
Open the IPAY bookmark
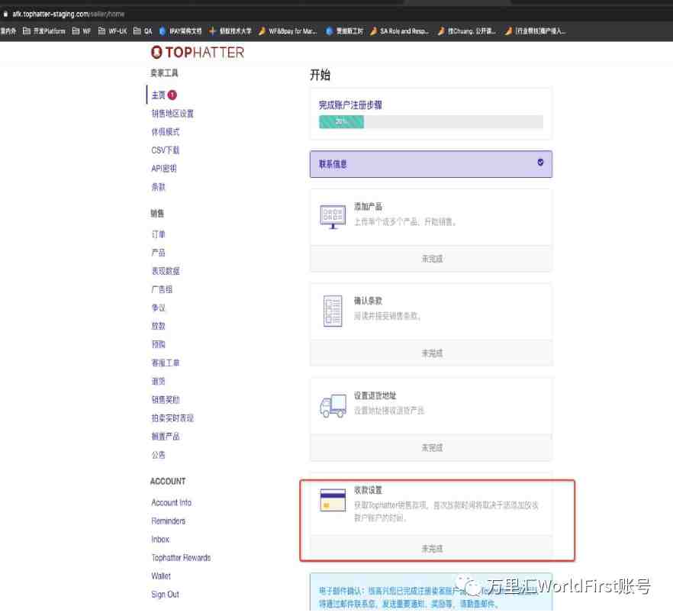coord(180,31)
